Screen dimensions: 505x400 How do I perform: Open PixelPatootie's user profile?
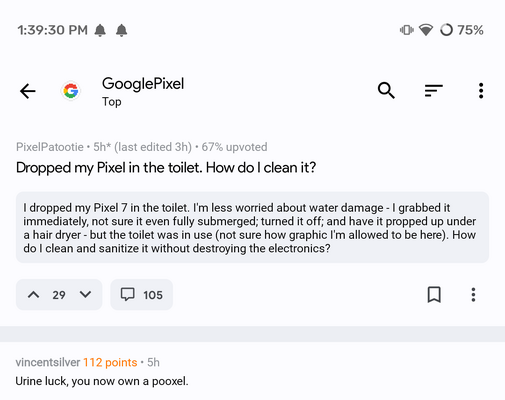click(x=50, y=147)
